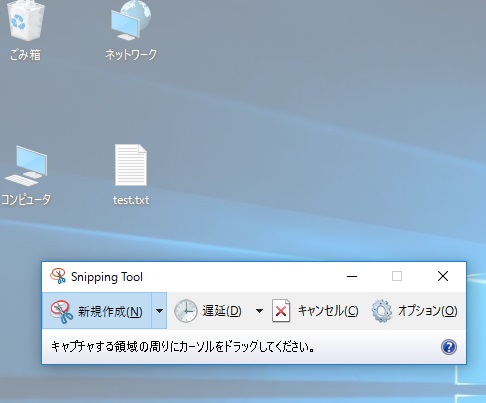Viewport: 486px width, 403px height.
Task: Click the キャンセル(C) cancel button
Action: coord(315,311)
